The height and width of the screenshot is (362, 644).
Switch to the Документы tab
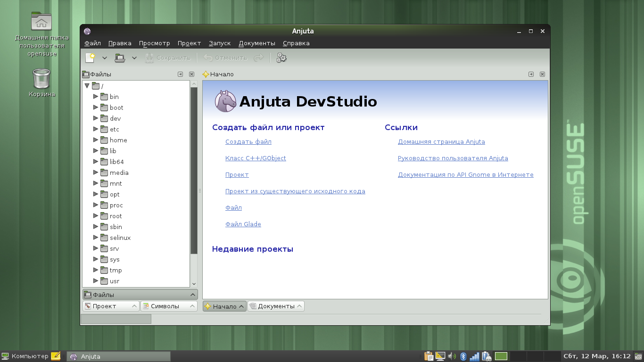pos(276,306)
